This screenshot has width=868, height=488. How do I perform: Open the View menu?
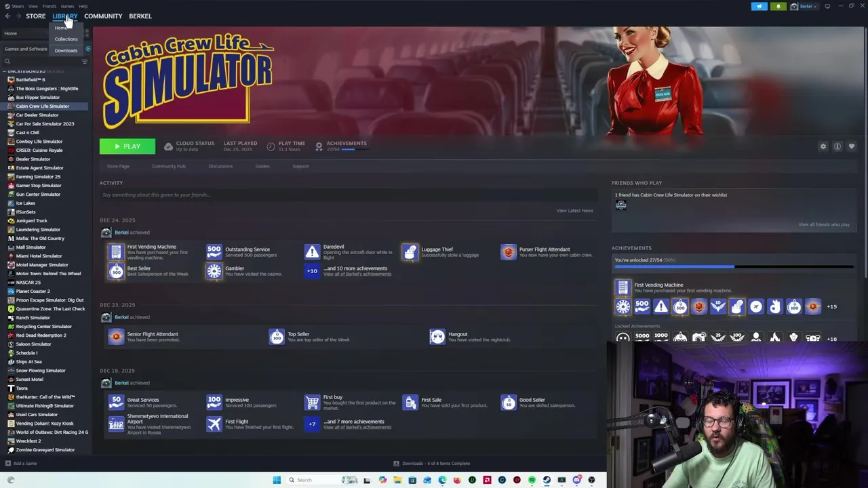point(33,6)
